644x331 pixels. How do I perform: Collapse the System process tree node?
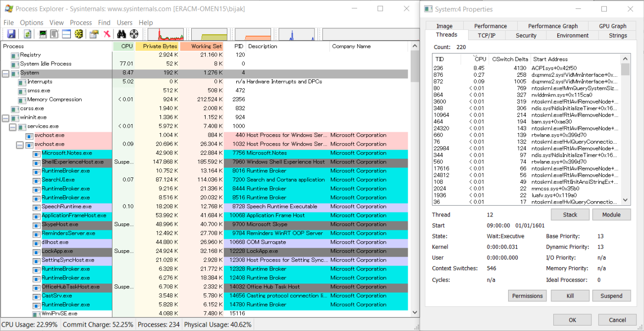pos(5,73)
